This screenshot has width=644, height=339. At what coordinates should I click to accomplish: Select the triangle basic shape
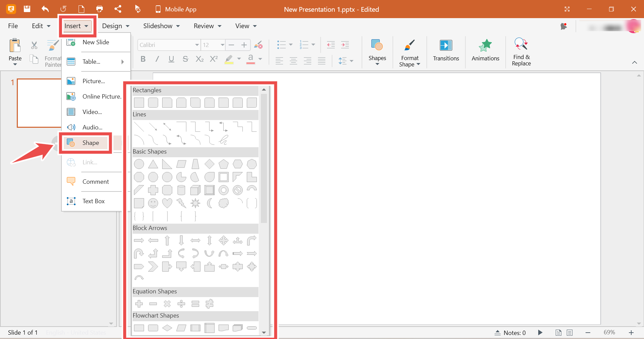point(153,164)
